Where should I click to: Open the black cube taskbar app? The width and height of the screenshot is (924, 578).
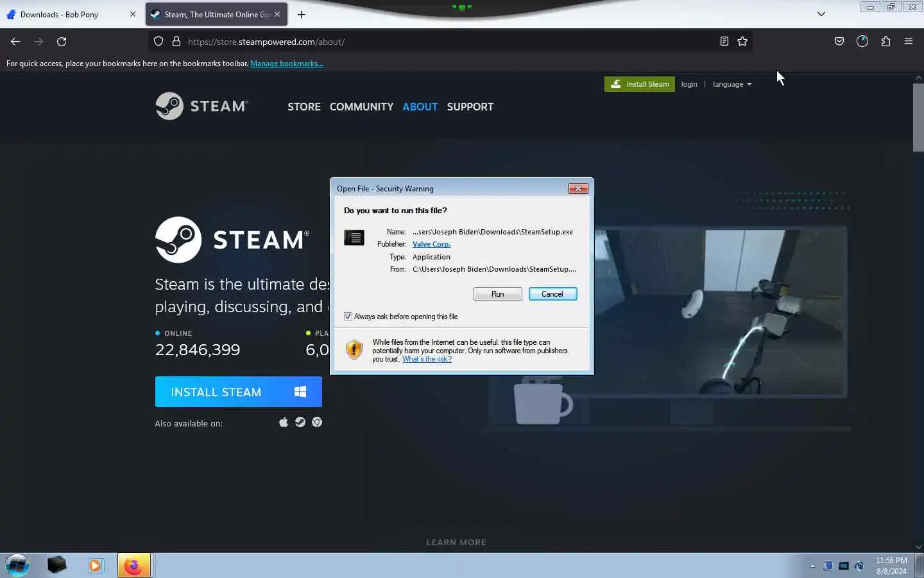(56, 565)
